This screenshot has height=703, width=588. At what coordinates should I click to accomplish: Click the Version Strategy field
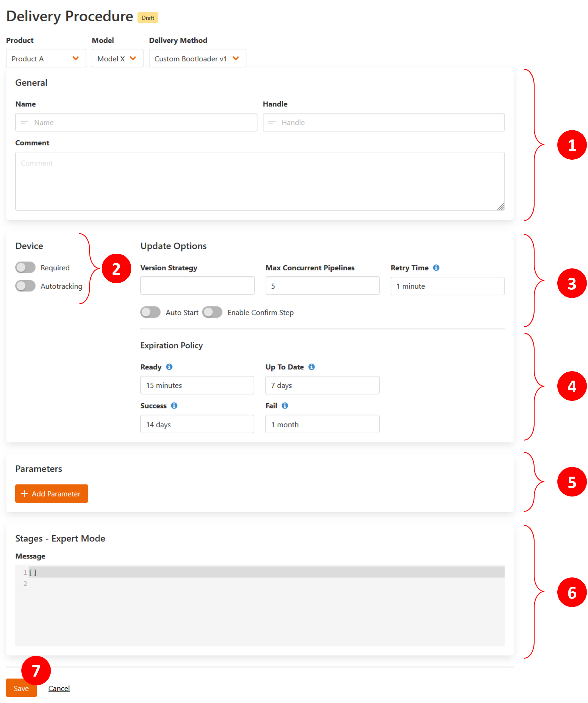[x=197, y=285]
